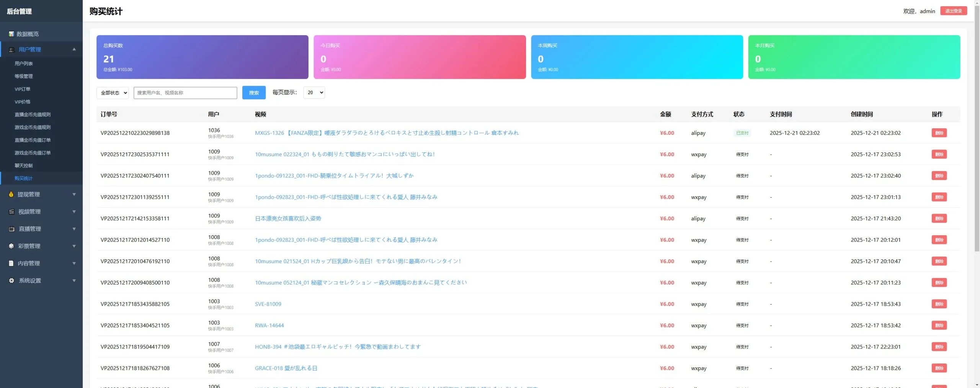Open VIP价格 in the sidebar

(x=23, y=102)
